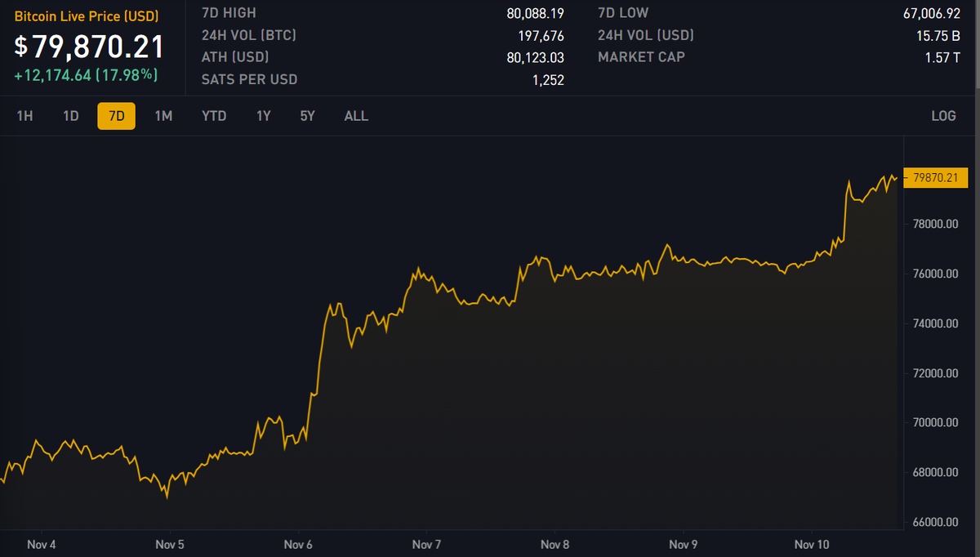The height and width of the screenshot is (557, 980).
Task: Click the ATH (USD) label
Action: point(235,57)
